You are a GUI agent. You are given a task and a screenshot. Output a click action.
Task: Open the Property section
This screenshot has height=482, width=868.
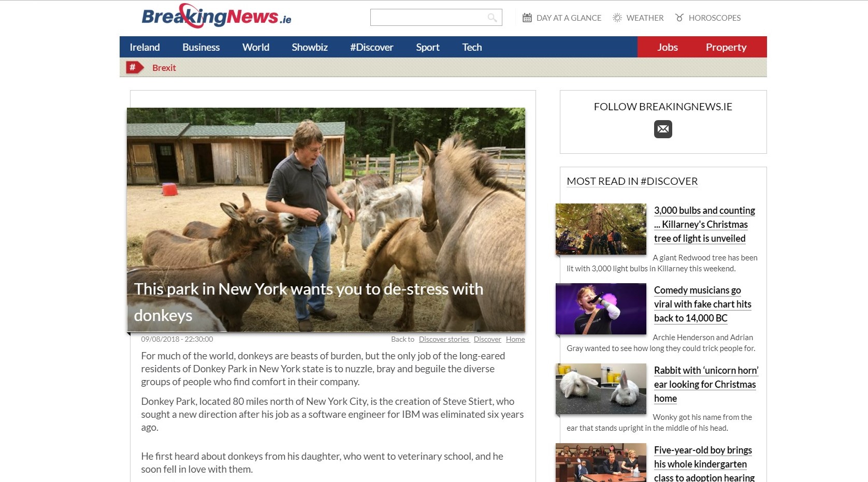pos(726,47)
